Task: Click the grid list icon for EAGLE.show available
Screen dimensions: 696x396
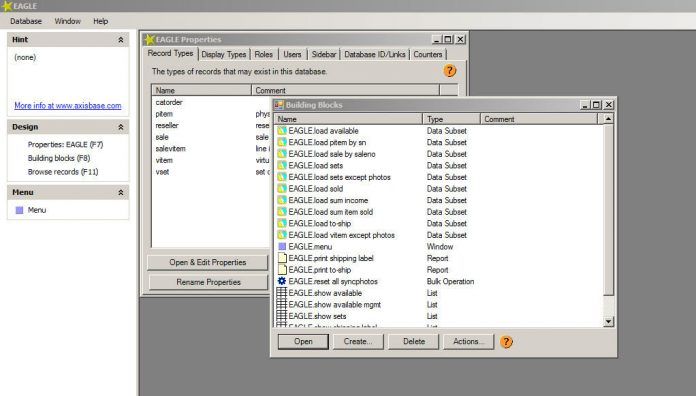Action: tap(281, 293)
